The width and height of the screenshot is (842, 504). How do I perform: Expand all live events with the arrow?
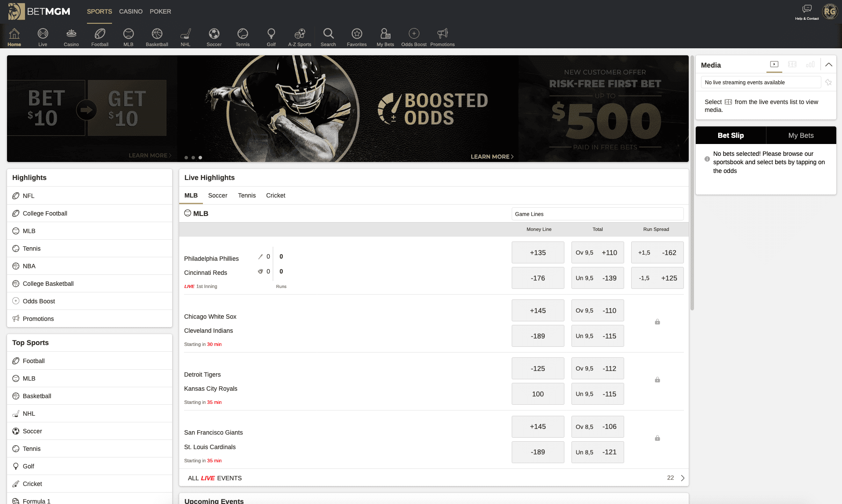[x=683, y=478]
